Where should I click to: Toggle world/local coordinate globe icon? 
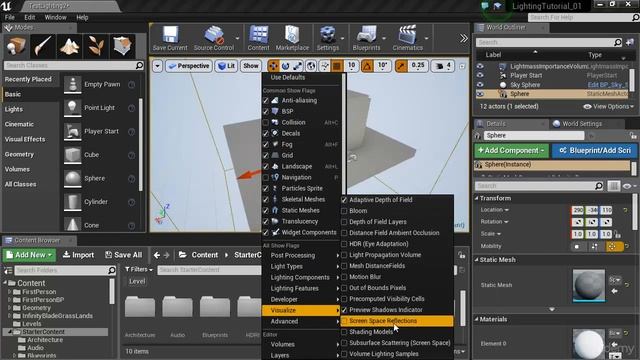tap(311, 66)
